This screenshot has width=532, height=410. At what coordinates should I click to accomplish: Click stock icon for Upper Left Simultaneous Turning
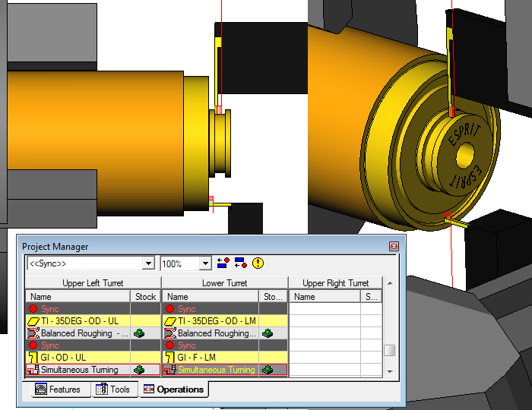click(139, 370)
